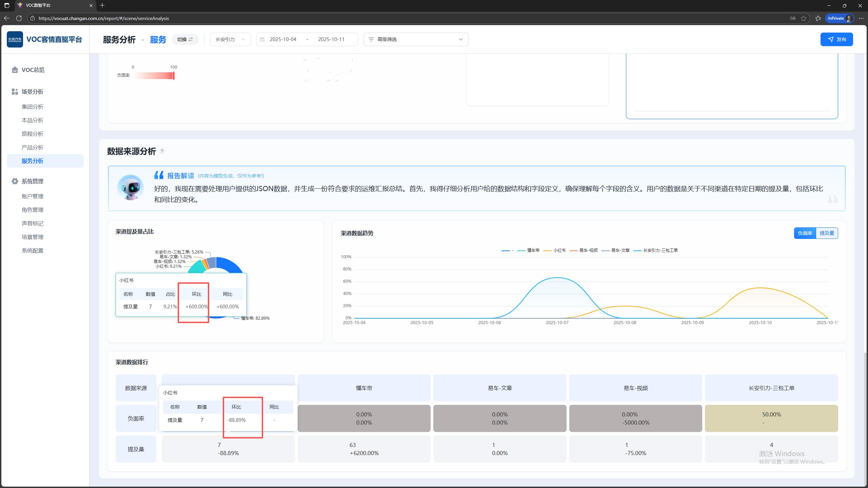The image size is (868, 488).
Task: Click the Changan logo in the sidebar header
Action: [15, 39]
